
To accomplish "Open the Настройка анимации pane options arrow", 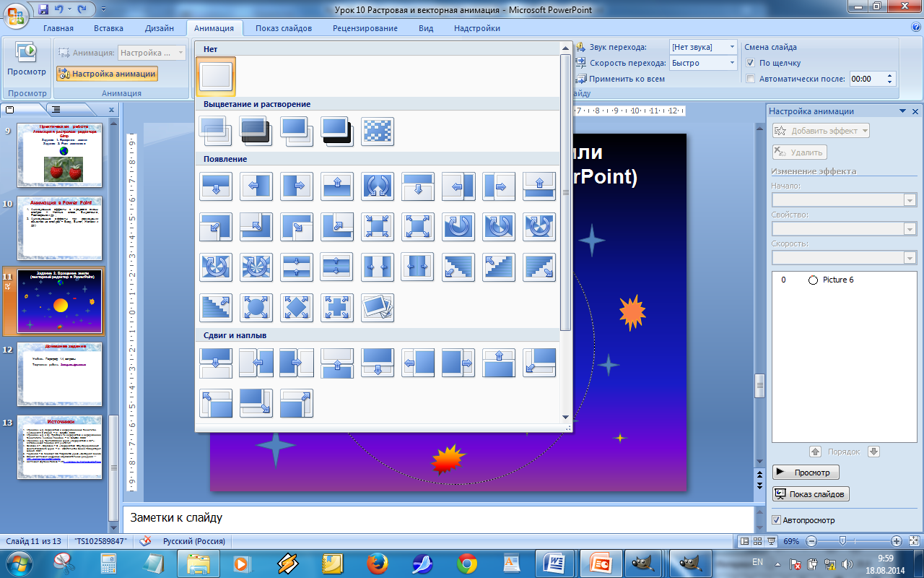I will [x=902, y=111].
